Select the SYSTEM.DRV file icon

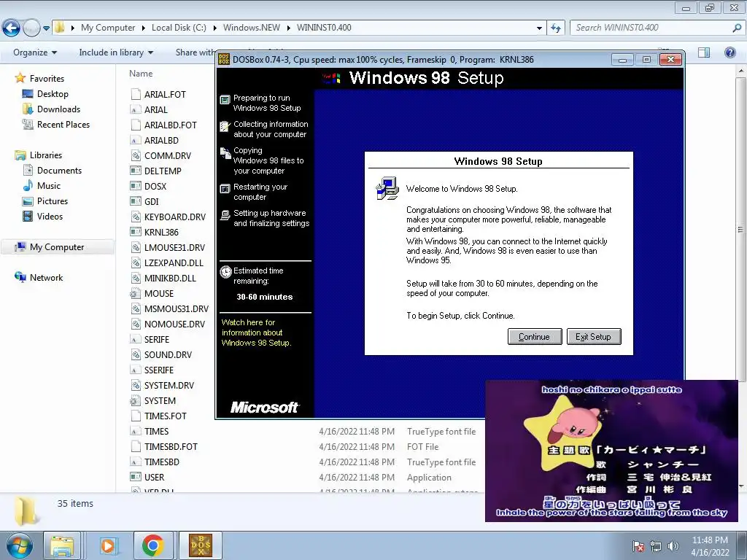point(135,386)
